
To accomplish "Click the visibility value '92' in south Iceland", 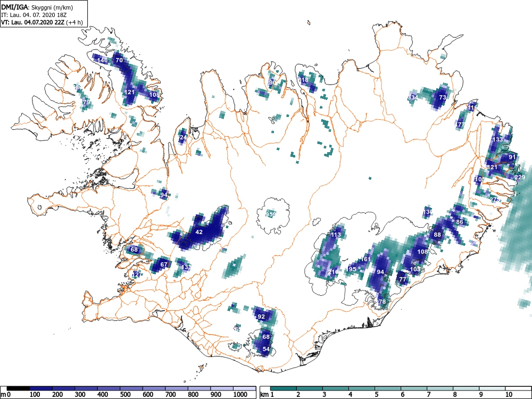I will click(x=261, y=317).
